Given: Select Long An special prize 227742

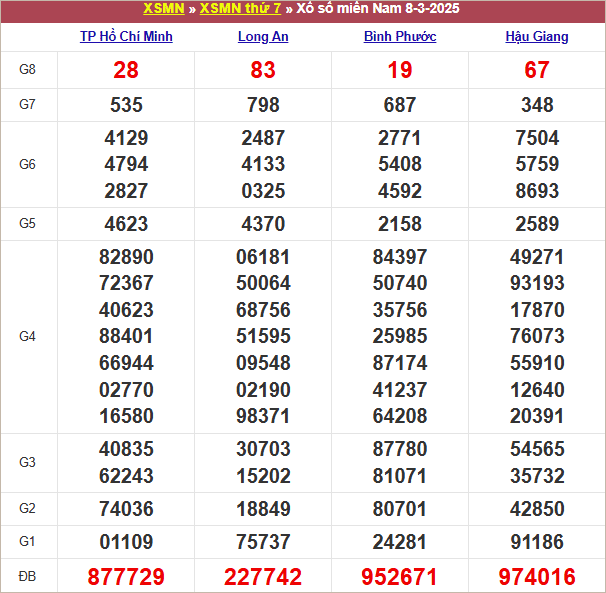Looking at the screenshot, I should click(x=263, y=577).
